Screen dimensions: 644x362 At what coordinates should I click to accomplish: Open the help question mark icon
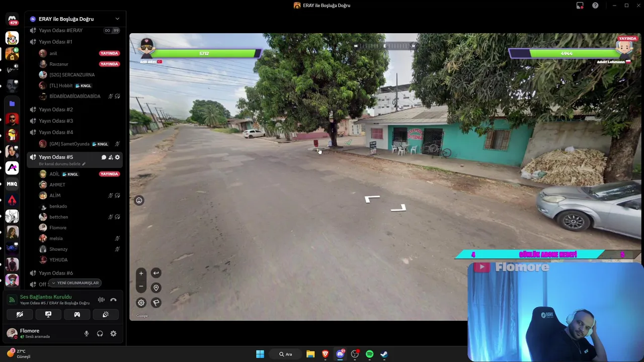coord(595,6)
